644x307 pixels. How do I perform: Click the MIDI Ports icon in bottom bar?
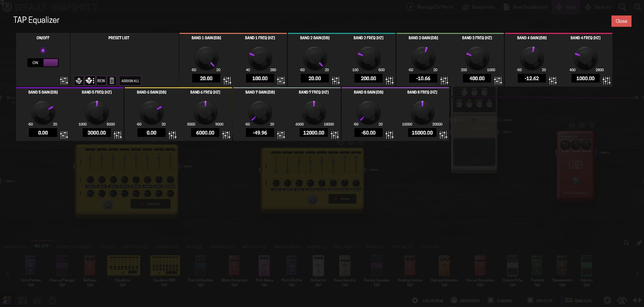(454, 300)
